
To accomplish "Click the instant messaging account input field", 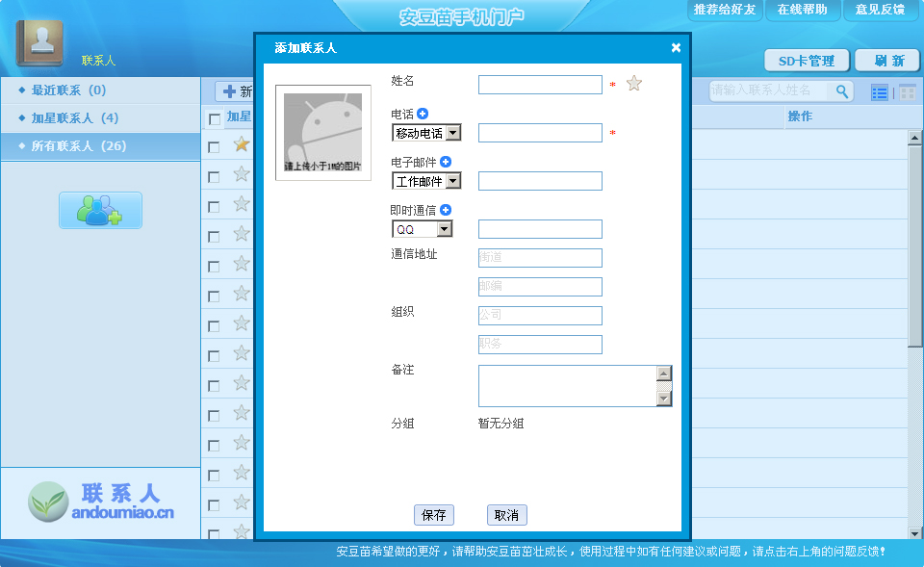I will pyautogui.click(x=540, y=229).
